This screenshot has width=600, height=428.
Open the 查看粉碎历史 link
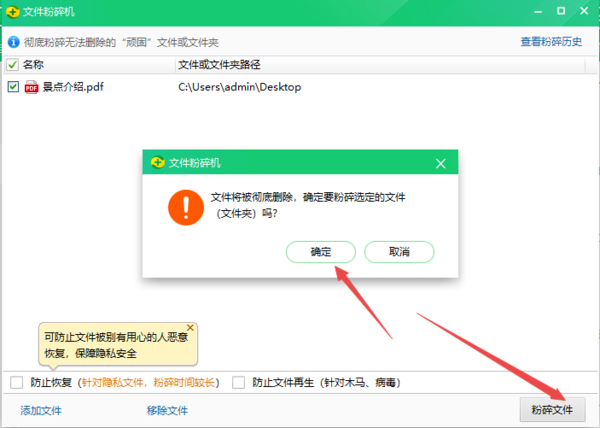(551, 42)
